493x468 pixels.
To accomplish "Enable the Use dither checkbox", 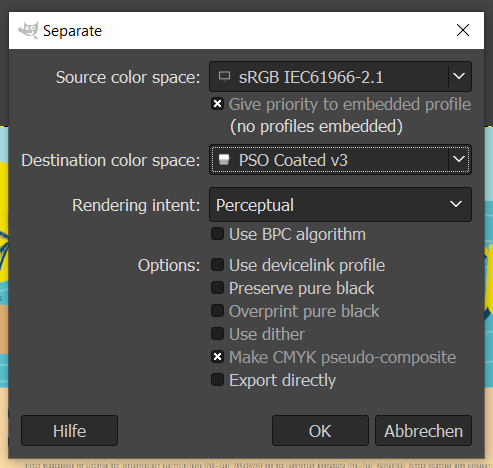I will click(x=217, y=334).
